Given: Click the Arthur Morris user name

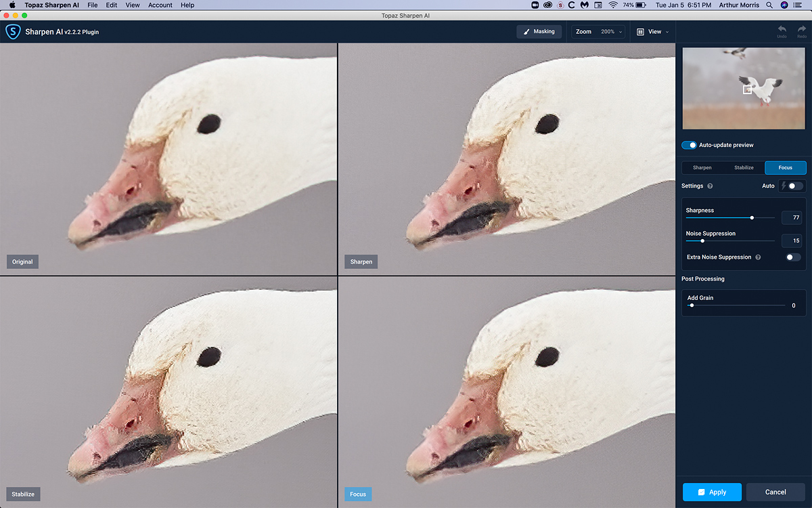Looking at the screenshot, I should tap(740, 5).
